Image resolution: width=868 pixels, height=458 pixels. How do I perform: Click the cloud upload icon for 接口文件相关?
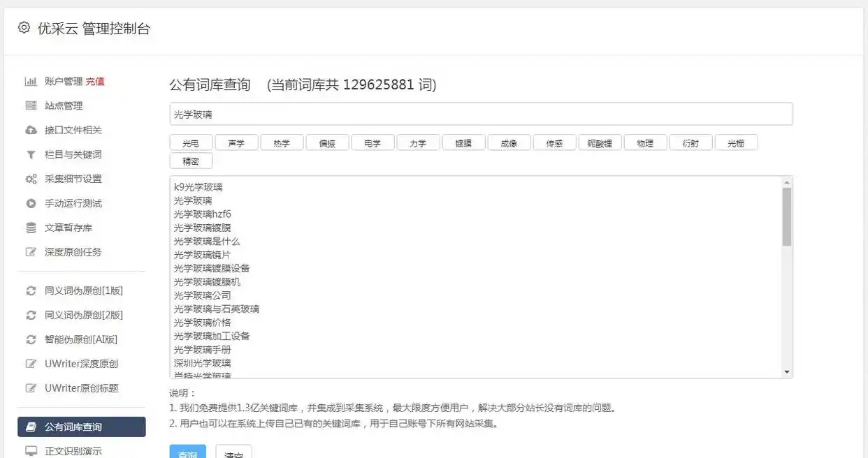(31, 130)
